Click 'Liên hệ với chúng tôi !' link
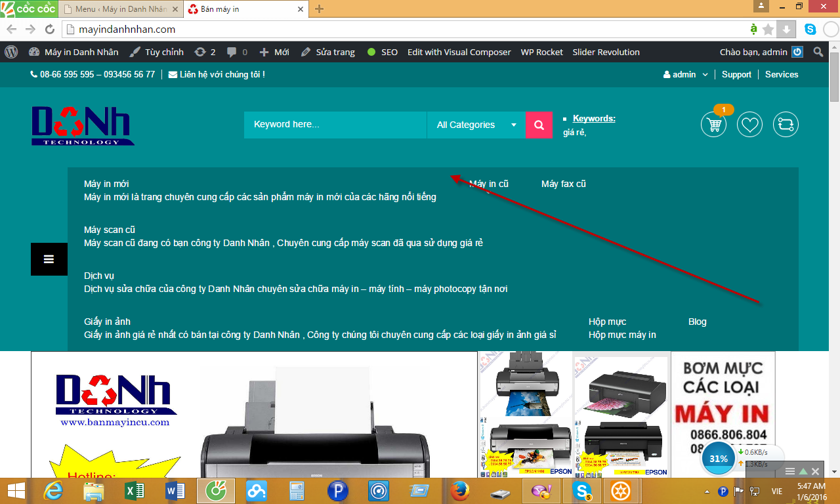840x504 pixels. [x=217, y=74]
